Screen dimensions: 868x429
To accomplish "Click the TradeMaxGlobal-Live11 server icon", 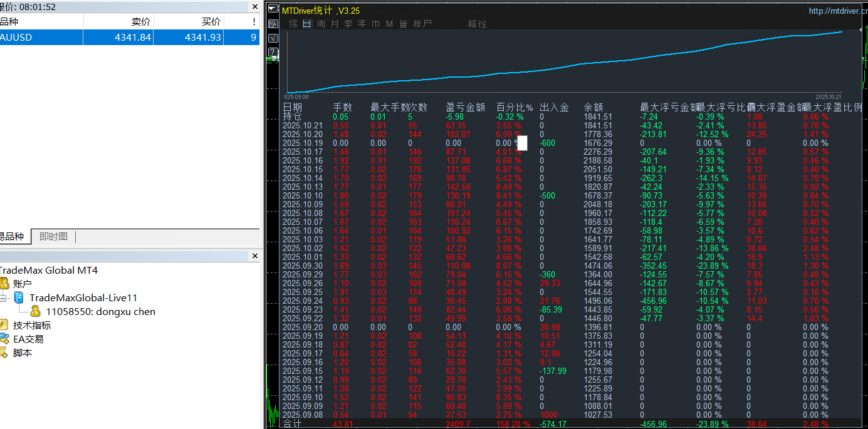I will click(19, 297).
